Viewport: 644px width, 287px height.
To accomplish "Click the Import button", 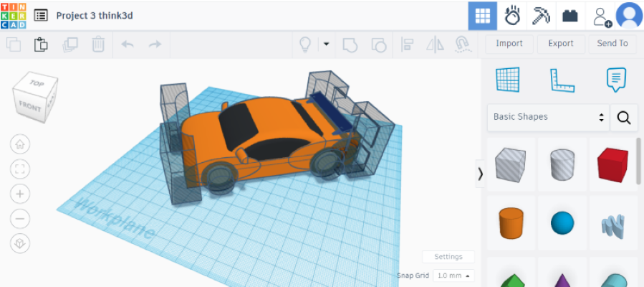I will tap(509, 44).
